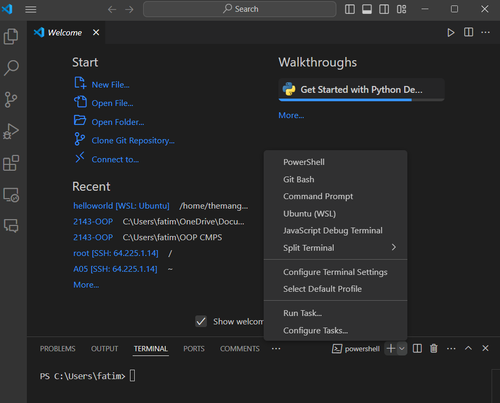Image resolution: width=500 pixels, height=403 pixels.
Task: Open the Extensions view
Action: point(11,163)
